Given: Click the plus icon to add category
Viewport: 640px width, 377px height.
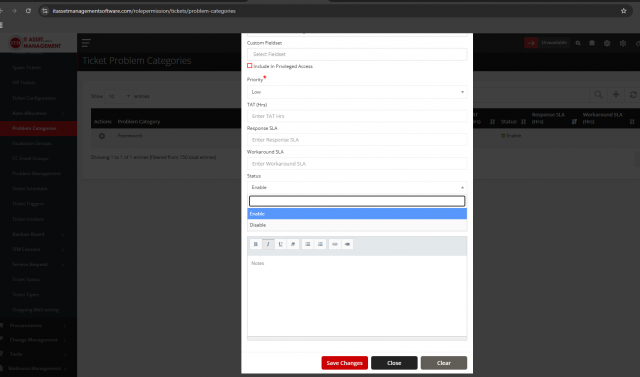Looking at the screenshot, I should pyautogui.click(x=616, y=95).
